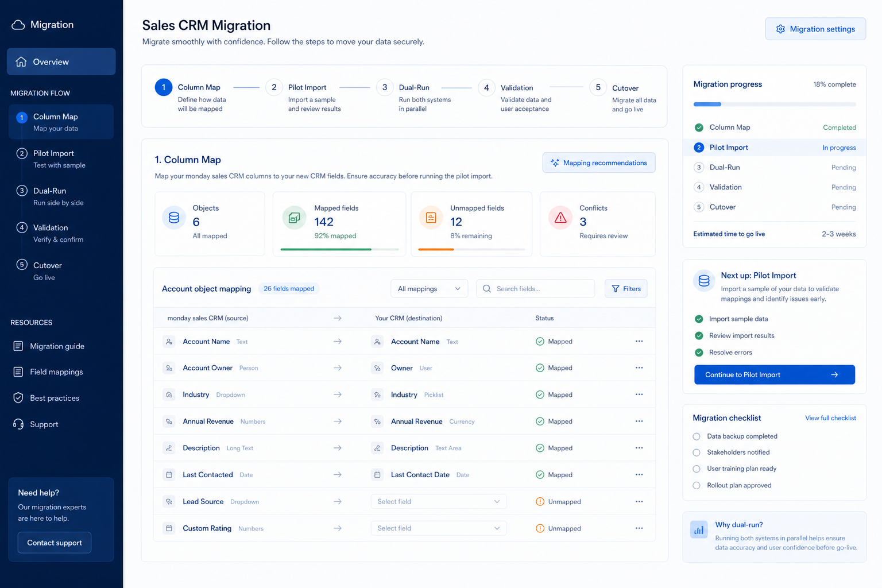Click the 18% complete label
The image size is (882, 588).
point(834,84)
